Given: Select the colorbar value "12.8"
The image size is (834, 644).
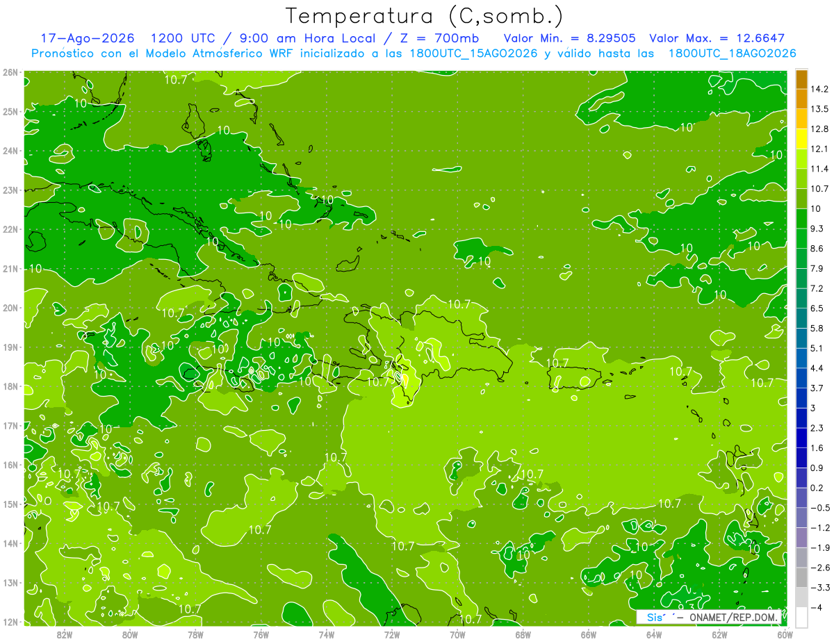Looking at the screenshot, I should [820, 129].
